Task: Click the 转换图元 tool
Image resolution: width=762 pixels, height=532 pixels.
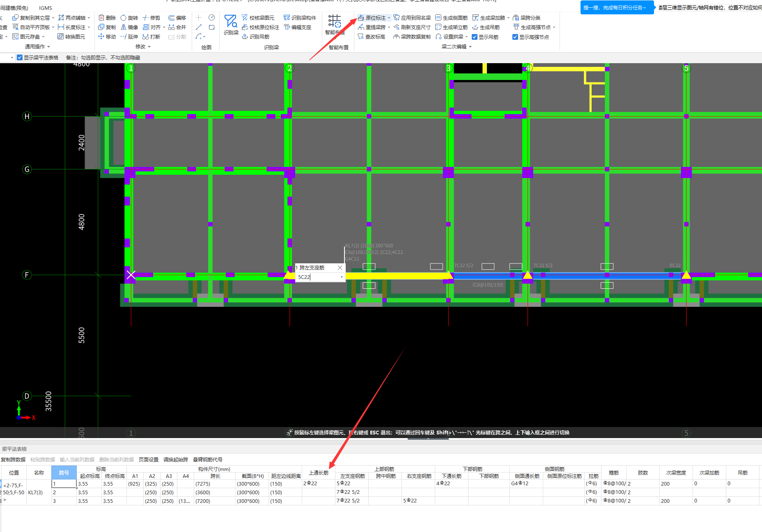Action: click(x=71, y=37)
